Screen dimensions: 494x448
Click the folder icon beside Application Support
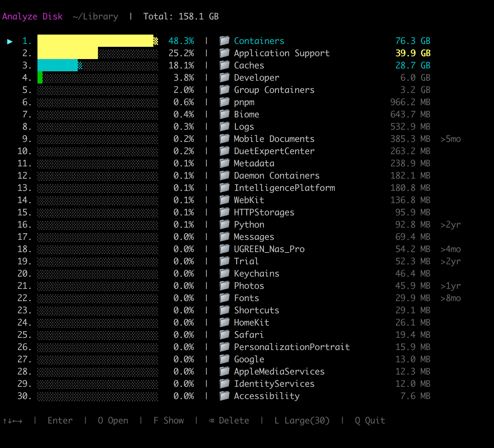pos(224,53)
